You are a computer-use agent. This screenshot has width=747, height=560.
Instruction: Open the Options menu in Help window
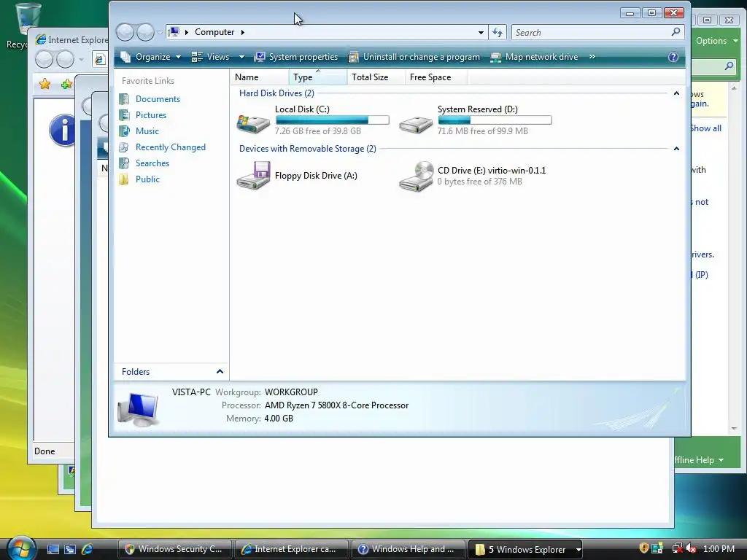(716, 41)
